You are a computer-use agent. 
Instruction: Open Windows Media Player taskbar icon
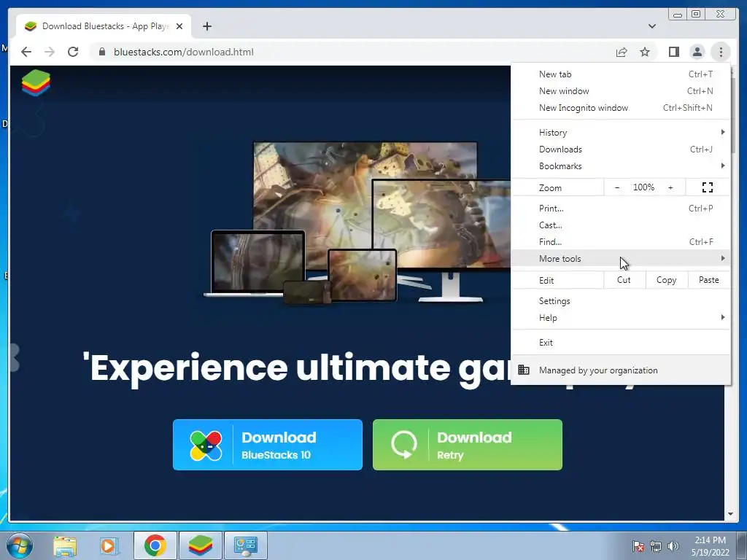pyautogui.click(x=109, y=545)
